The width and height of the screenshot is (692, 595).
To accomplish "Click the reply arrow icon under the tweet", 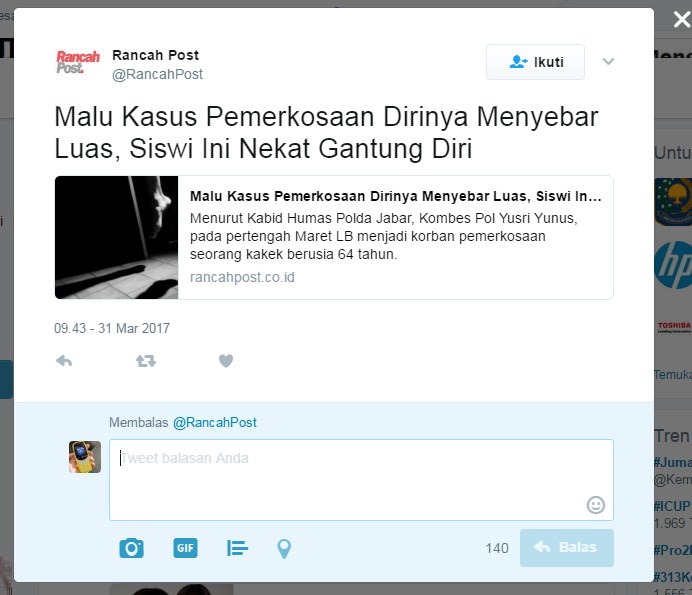I will (64, 361).
